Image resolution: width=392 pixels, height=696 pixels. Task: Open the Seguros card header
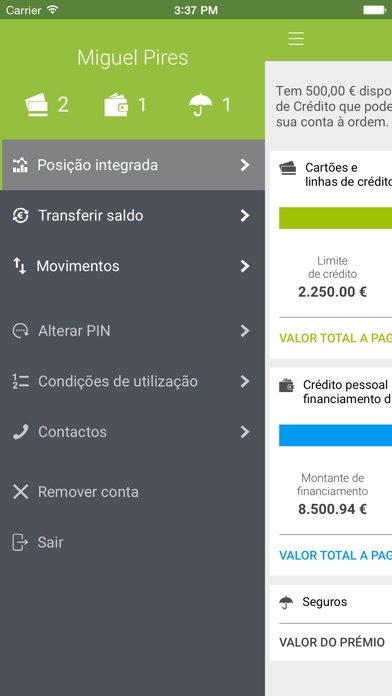click(331, 602)
